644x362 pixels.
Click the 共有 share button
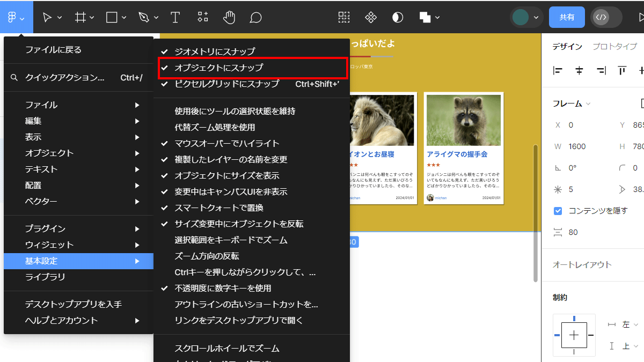[567, 17]
